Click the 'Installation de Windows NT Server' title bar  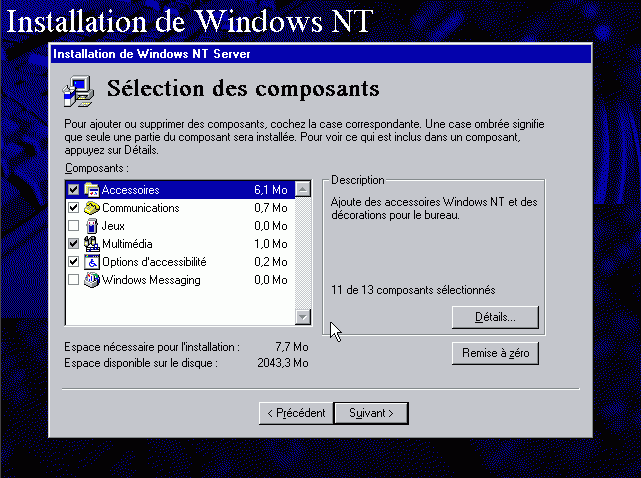click(321, 54)
